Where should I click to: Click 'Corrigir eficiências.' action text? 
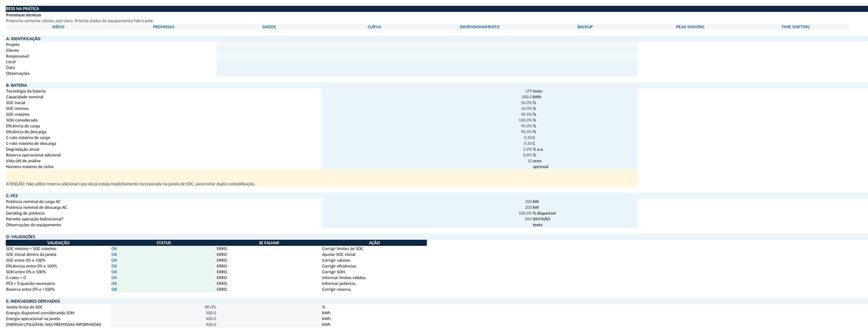coord(340,266)
